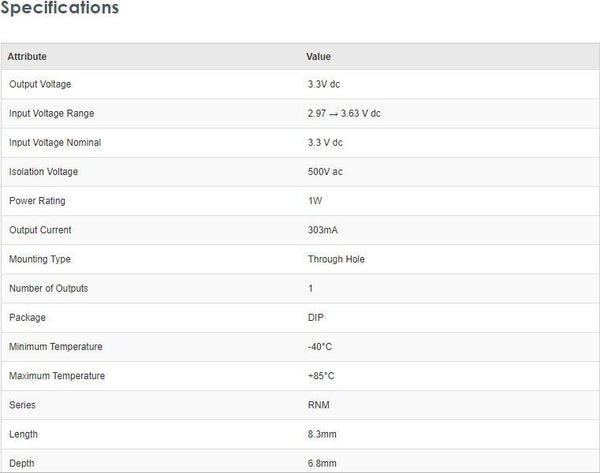The image size is (600, 473).
Task: Select the +85°C maximum temperature value
Action: pos(321,376)
